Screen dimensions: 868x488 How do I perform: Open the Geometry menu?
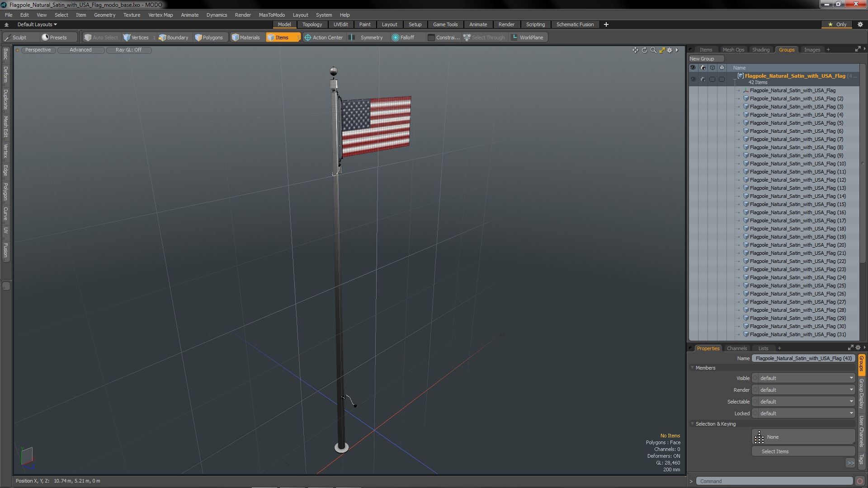coord(104,15)
